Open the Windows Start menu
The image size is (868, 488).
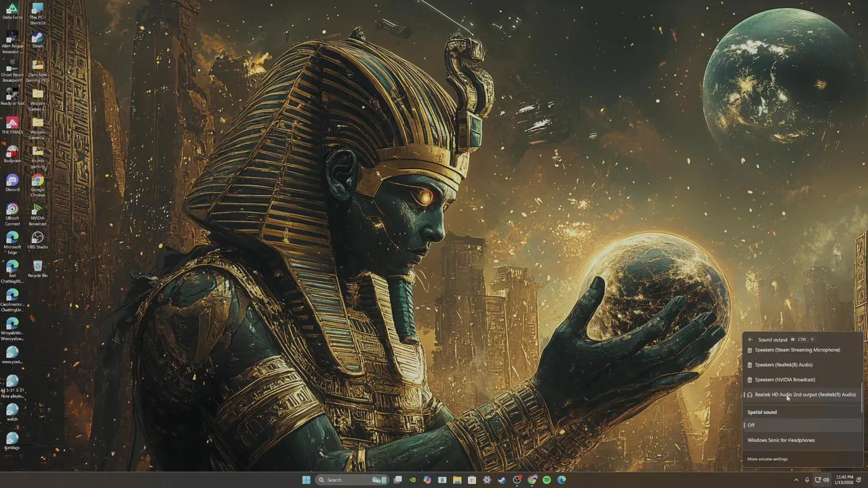tap(307, 480)
